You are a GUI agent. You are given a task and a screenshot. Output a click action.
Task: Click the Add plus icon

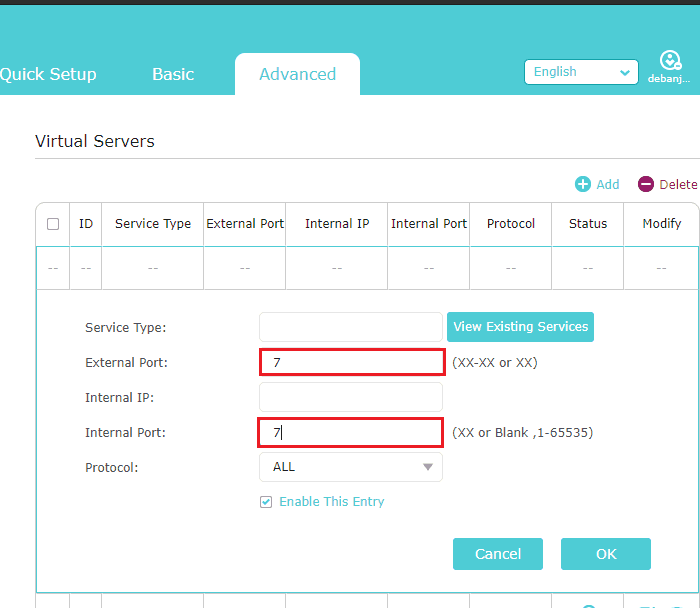coord(583,184)
